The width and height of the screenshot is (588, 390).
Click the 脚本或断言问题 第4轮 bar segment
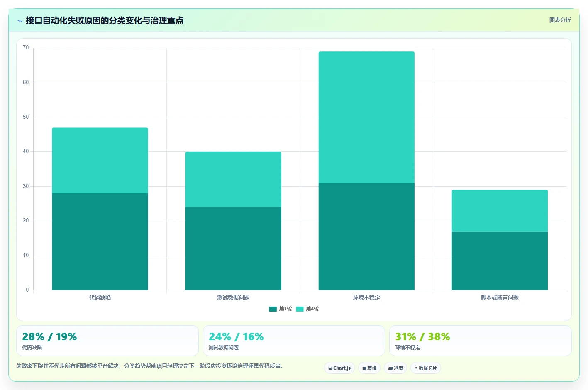pos(500,211)
